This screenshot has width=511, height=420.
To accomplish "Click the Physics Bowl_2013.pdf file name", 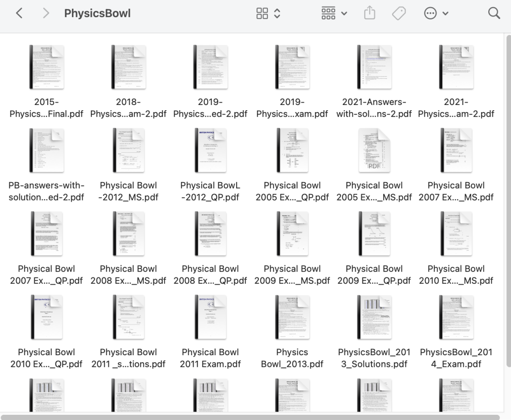I will pyautogui.click(x=292, y=358).
